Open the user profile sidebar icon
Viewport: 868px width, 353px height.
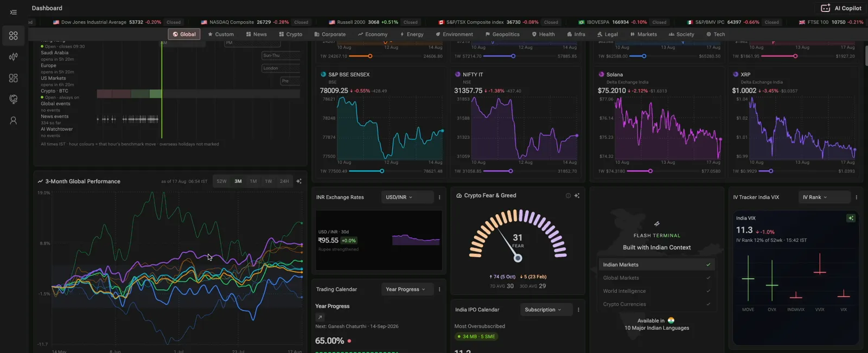click(13, 120)
